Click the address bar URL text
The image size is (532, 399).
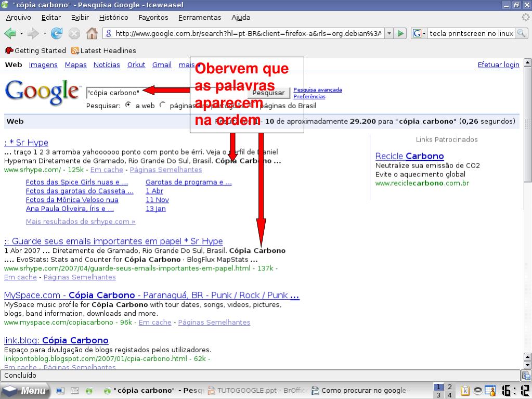pos(249,33)
